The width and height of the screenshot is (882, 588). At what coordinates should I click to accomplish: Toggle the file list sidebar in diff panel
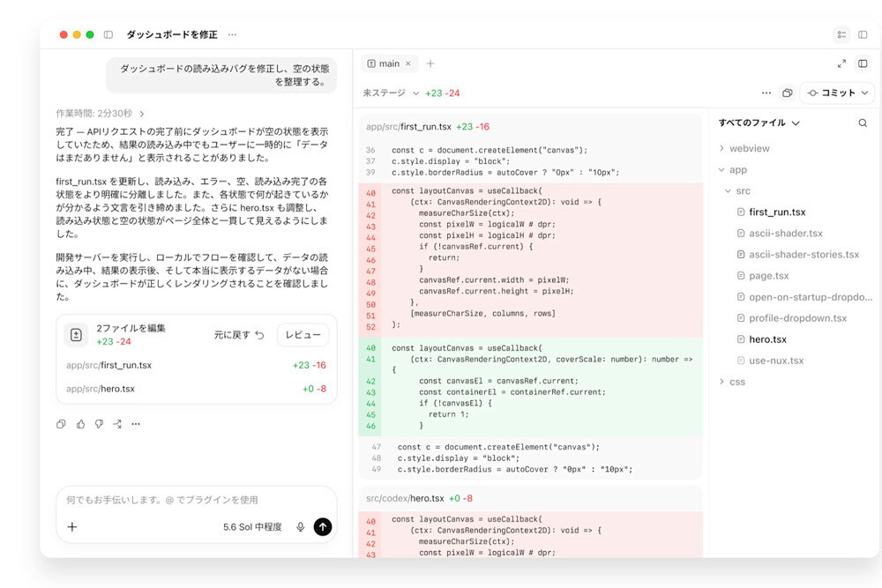point(863,63)
